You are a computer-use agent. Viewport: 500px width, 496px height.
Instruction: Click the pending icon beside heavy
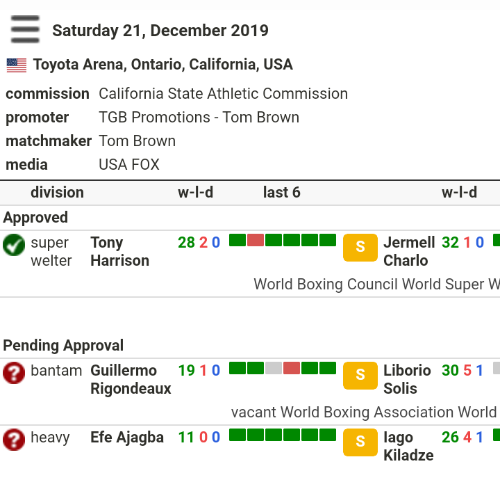[x=14, y=440]
